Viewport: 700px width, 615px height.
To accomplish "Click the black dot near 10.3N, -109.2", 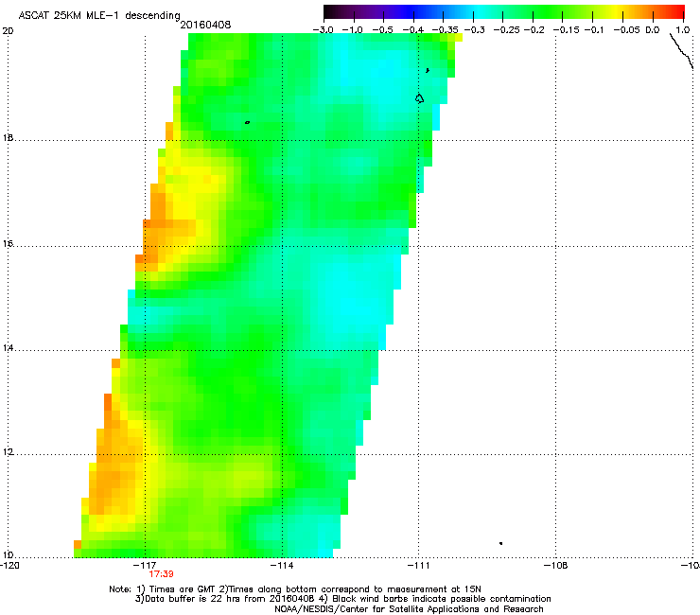I will point(501,543).
